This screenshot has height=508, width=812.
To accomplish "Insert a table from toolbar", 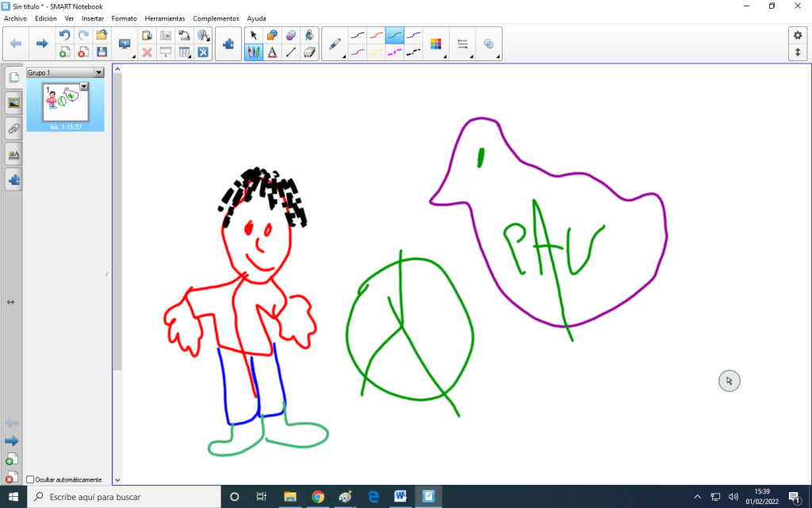I will 185,52.
